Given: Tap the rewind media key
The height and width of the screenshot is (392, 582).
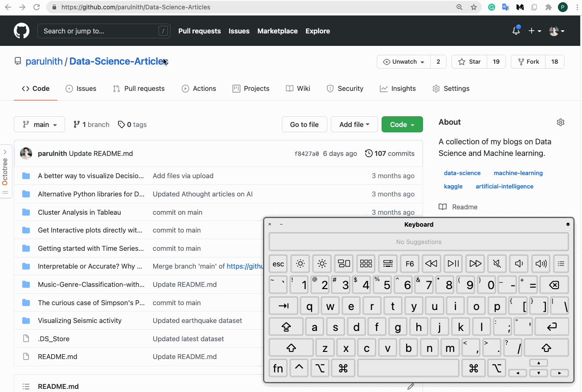Looking at the screenshot, I should click(x=431, y=264).
